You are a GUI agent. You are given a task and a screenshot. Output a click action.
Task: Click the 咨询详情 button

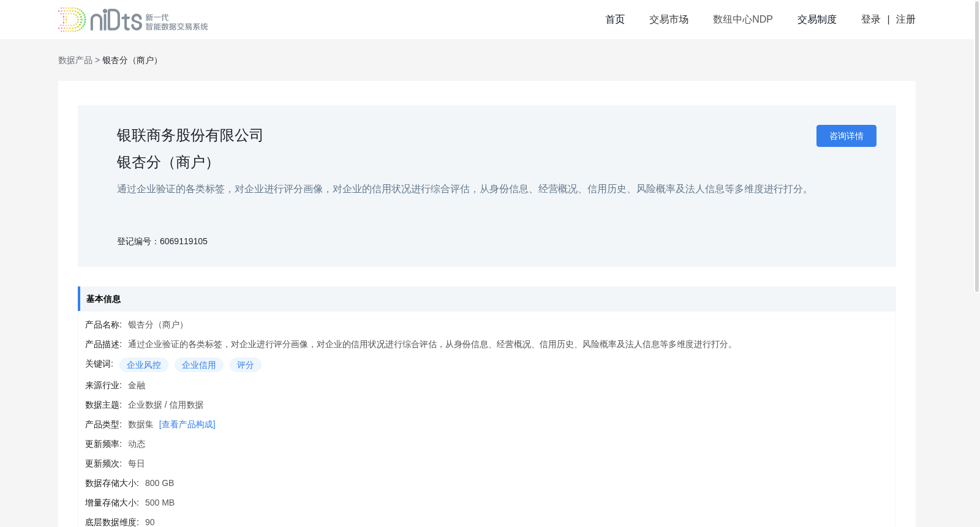(x=846, y=136)
